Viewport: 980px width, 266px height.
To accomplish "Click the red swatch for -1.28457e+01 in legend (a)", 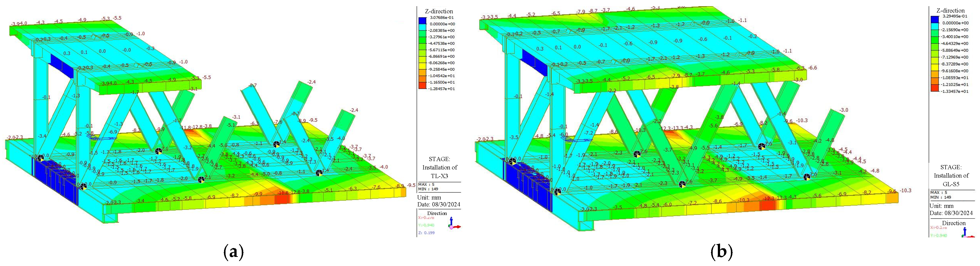I will [422, 85].
